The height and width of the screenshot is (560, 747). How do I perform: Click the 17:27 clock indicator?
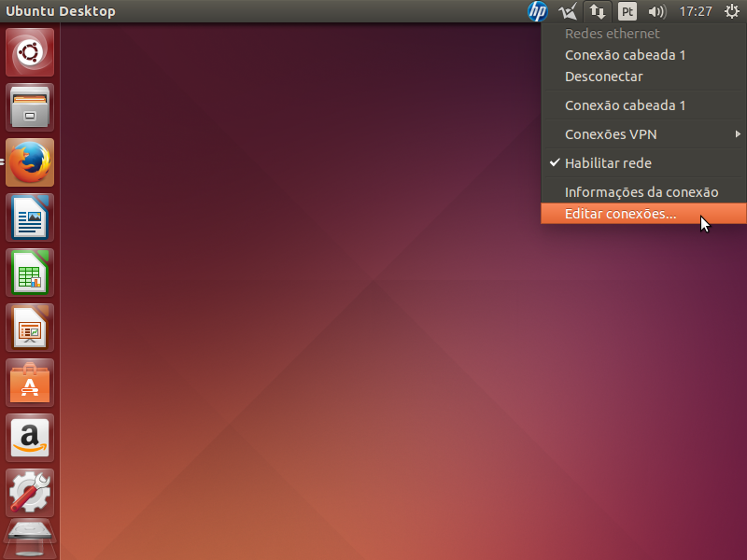pyautogui.click(x=696, y=11)
